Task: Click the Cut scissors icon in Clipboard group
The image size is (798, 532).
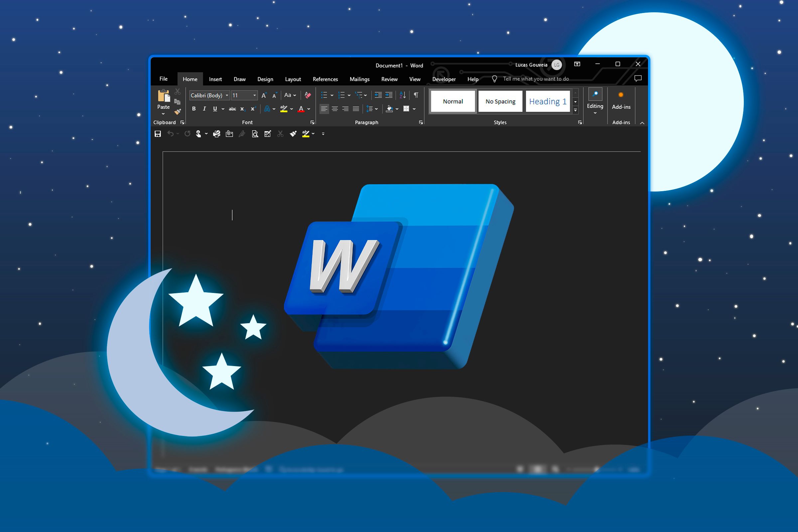Action: click(x=178, y=92)
